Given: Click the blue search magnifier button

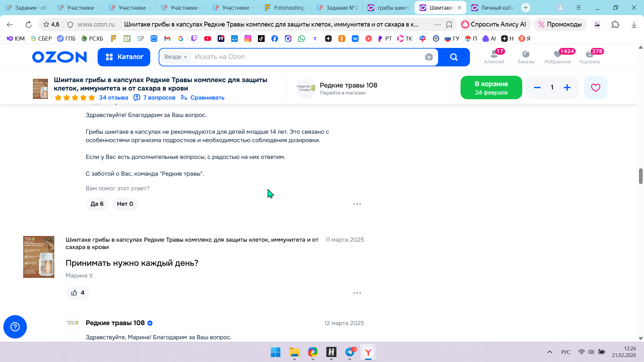Looking at the screenshot, I should coord(453,57).
